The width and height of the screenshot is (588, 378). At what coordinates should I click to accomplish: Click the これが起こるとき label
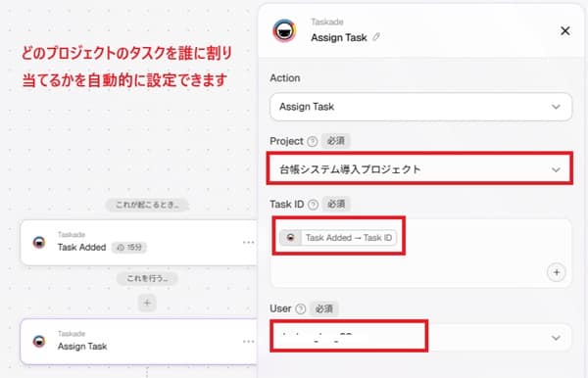(147, 205)
